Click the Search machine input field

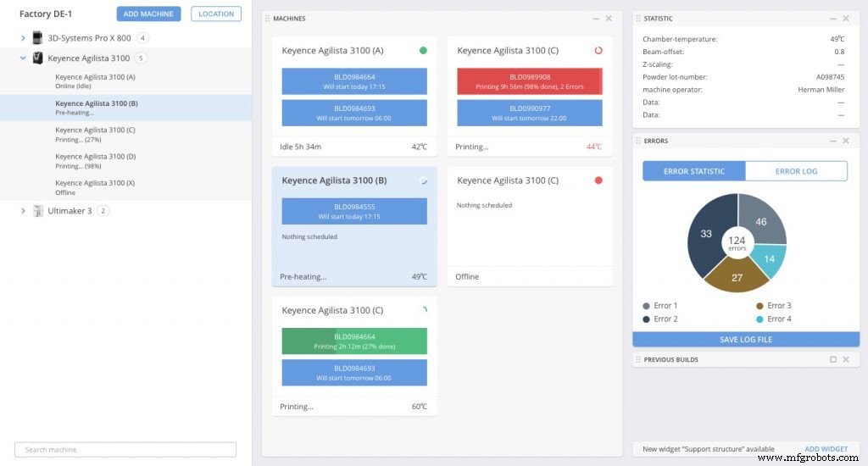125,450
